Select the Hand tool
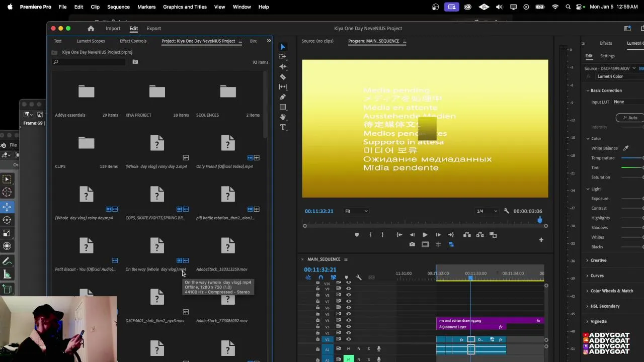Screen dimensions: 644x362 pos(283,117)
